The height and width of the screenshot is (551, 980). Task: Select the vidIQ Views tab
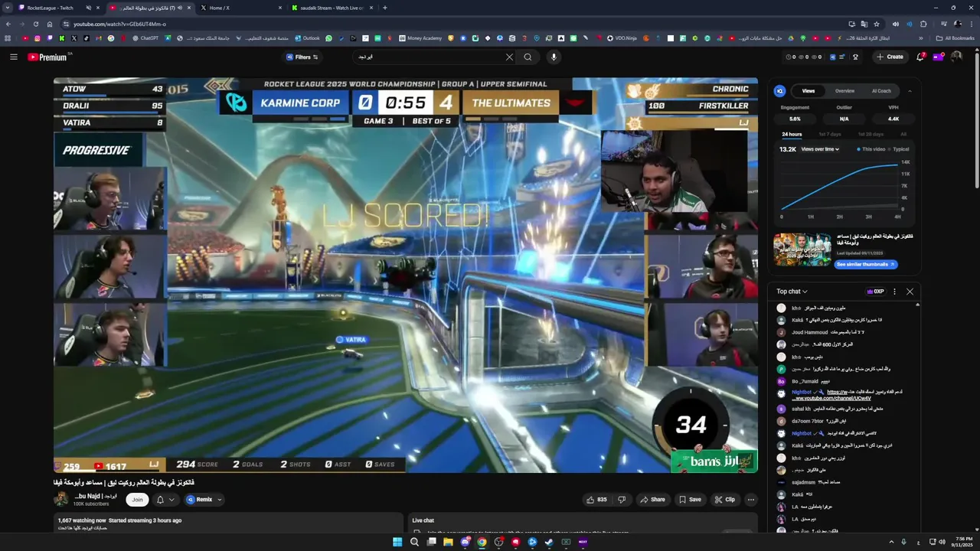[x=808, y=91]
